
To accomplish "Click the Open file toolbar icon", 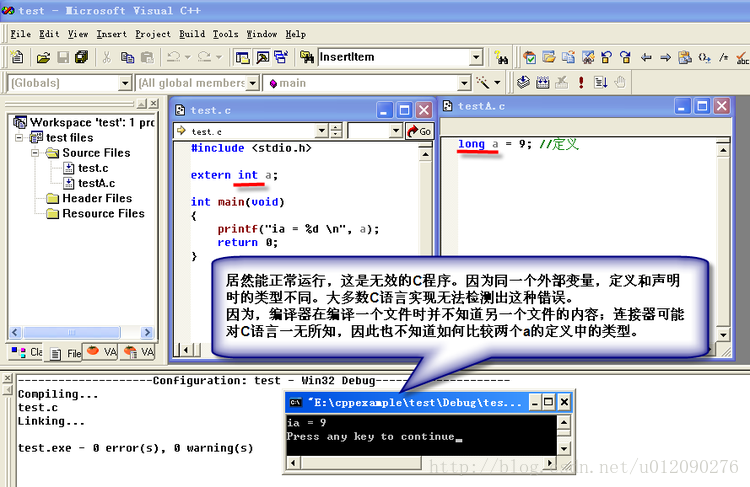I will pyautogui.click(x=43, y=57).
